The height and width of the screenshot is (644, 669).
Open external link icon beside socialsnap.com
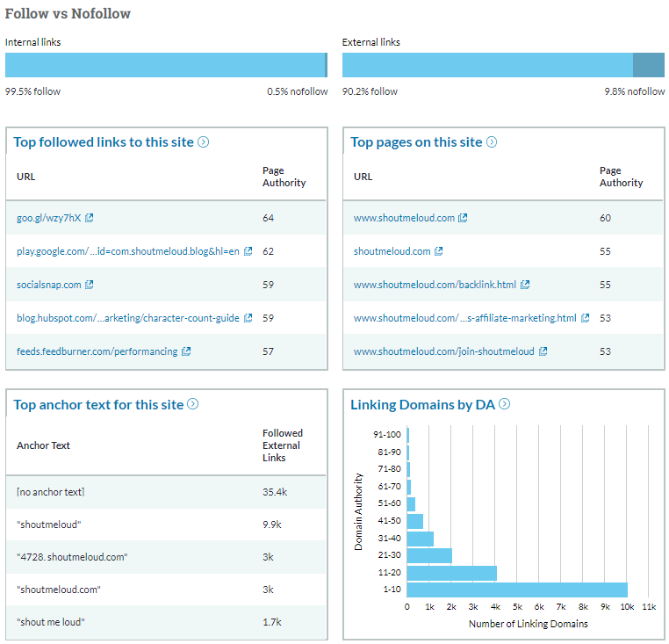coord(90,285)
